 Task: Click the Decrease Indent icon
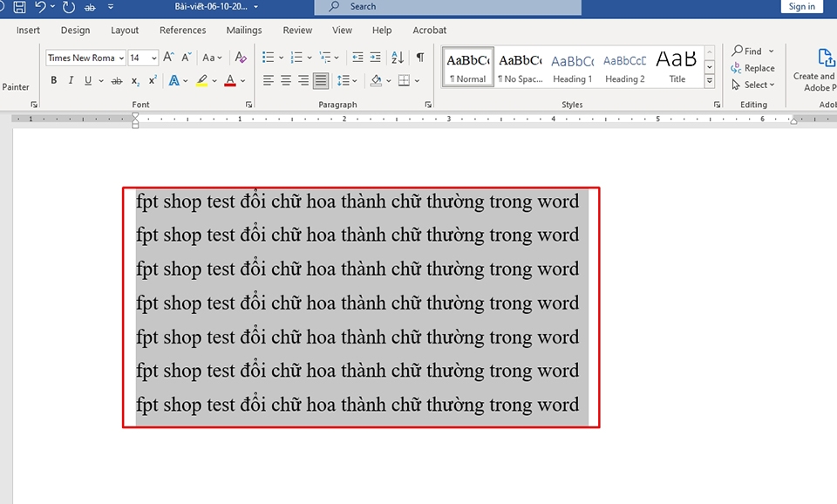(357, 58)
